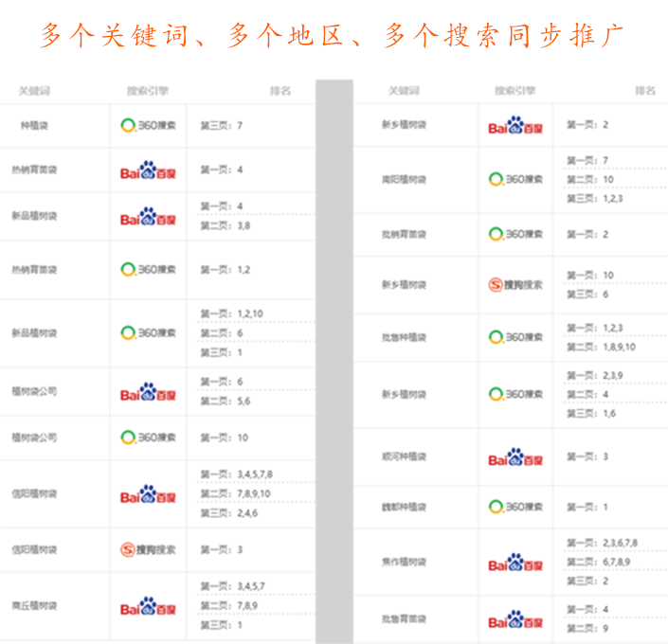The image size is (668, 644).
Task: Click the orange headline 多个关键词、多个地区、多个搜索同步推广
Action: (x=332, y=35)
